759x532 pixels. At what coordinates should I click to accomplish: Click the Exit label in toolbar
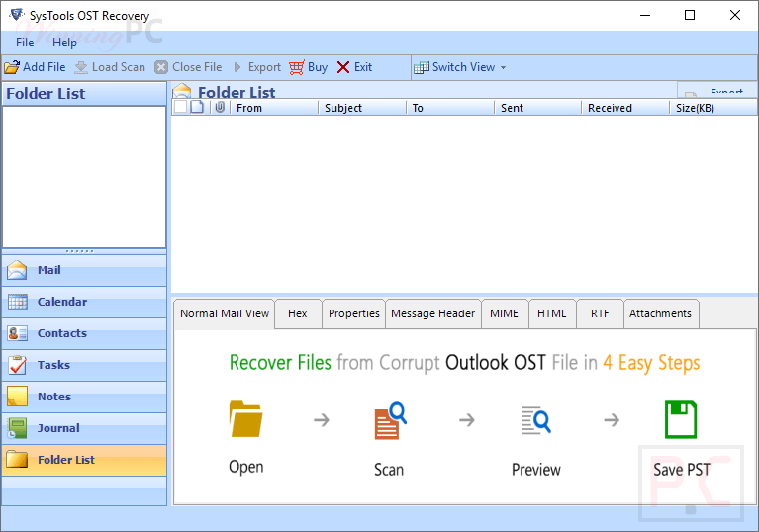[x=363, y=67]
